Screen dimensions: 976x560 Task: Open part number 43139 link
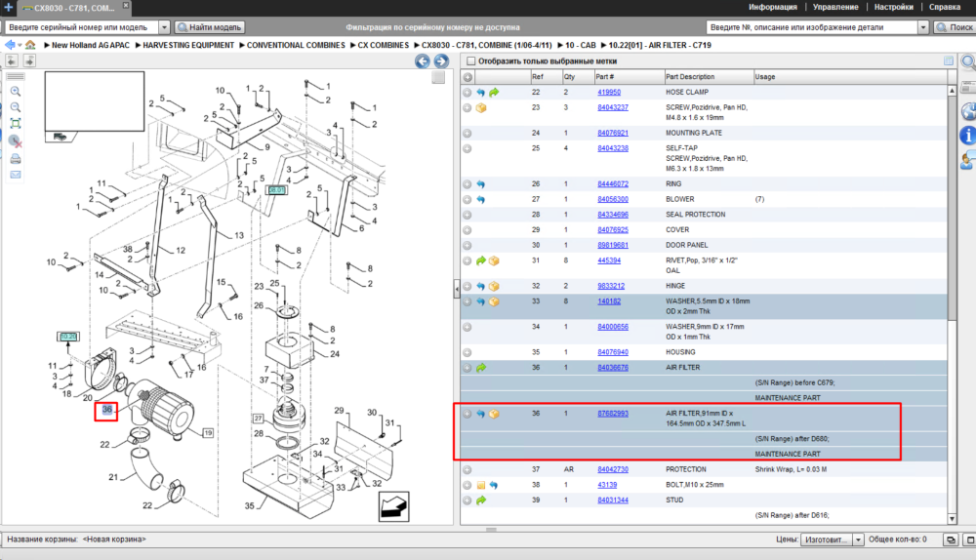(607, 485)
